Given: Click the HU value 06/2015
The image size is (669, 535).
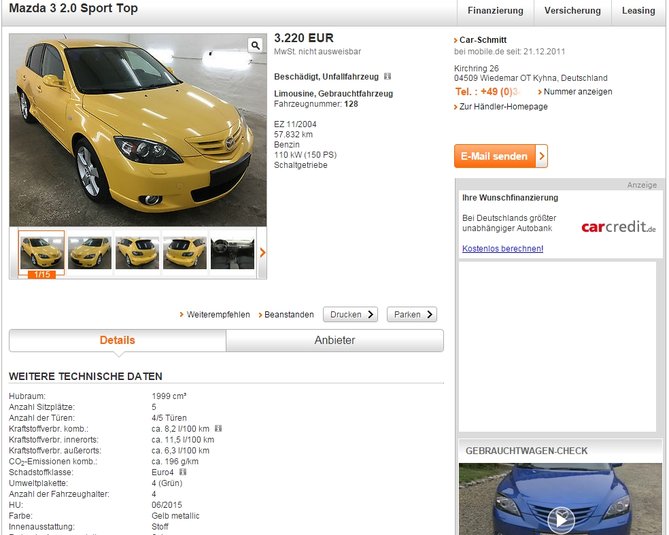Looking at the screenshot, I should coord(167,505).
